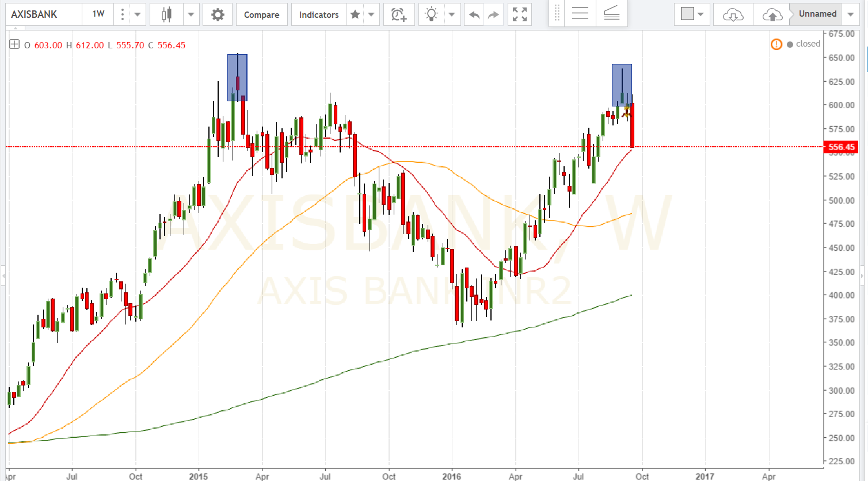Click the AXISBANK symbol input field

(43, 14)
